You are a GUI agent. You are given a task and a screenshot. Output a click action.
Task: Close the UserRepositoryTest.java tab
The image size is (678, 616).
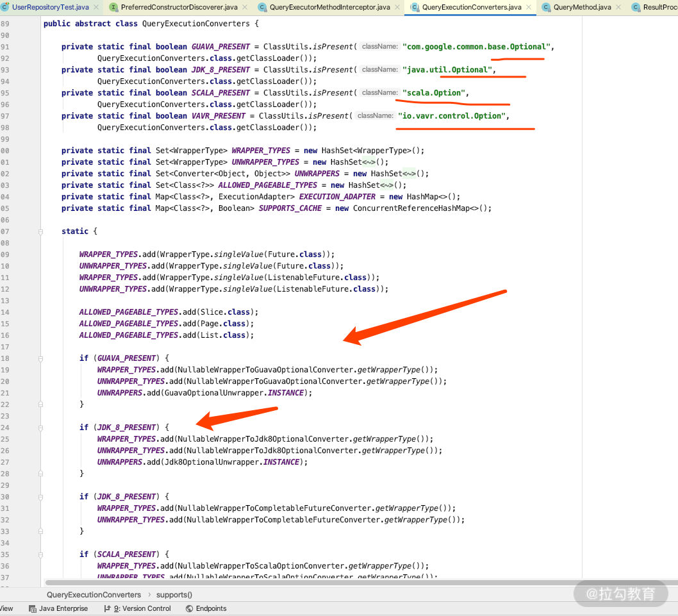(96, 7)
